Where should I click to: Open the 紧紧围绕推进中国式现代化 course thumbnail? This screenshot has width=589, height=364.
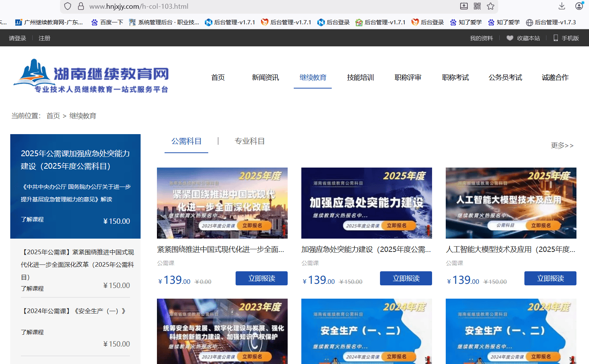[x=222, y=203]
